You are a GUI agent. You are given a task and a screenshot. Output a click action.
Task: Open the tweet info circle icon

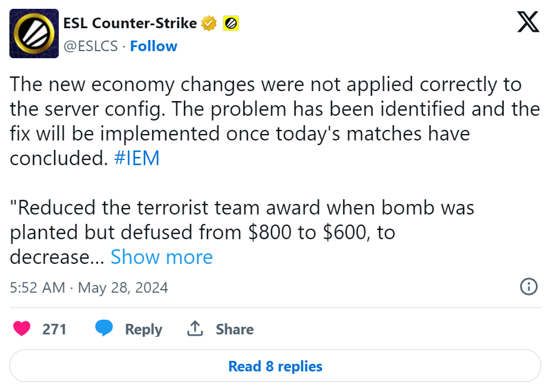click(x=529, y=287)
